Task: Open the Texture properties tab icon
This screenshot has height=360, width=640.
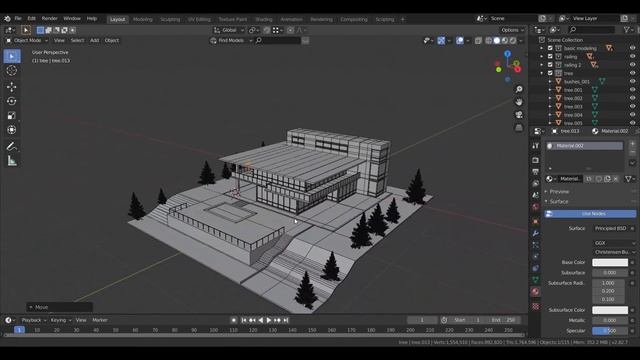Action: click(x=536, y=306)
